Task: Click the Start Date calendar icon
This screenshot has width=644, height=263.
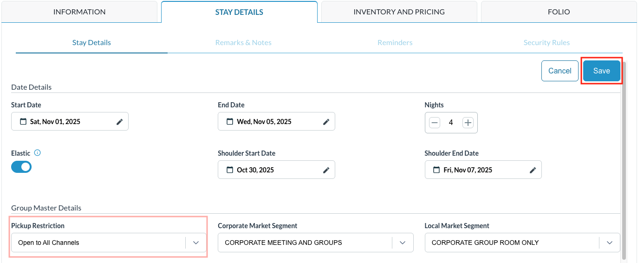Action: click(23, 122)
